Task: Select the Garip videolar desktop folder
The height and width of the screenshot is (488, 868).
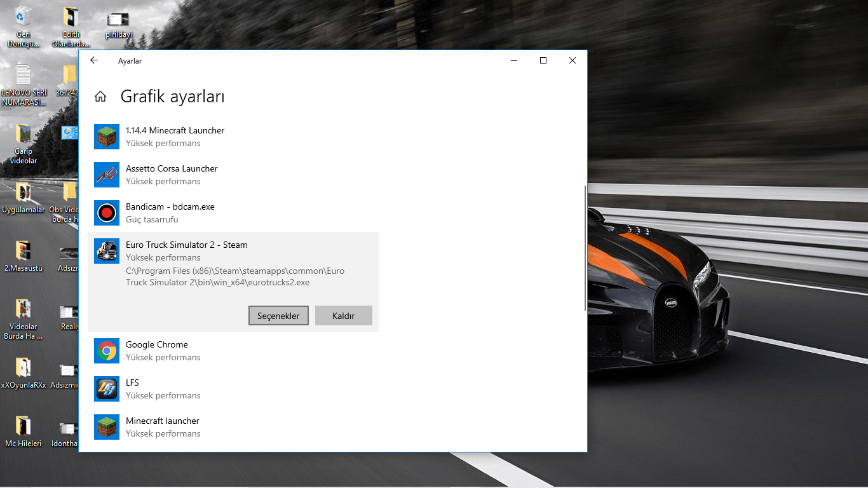Action: pos(24,144)
